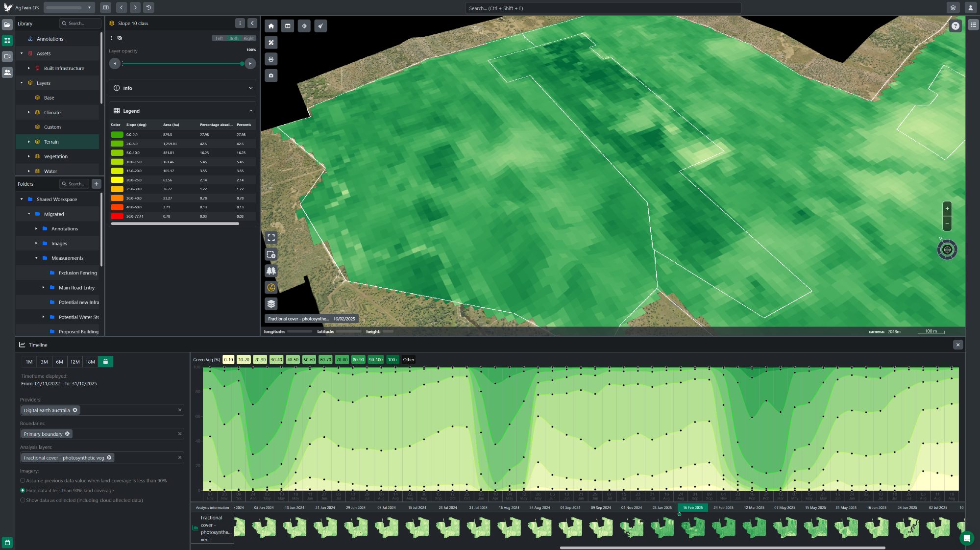Select 'Assume previous data value' radio option

tap(23, 481)
